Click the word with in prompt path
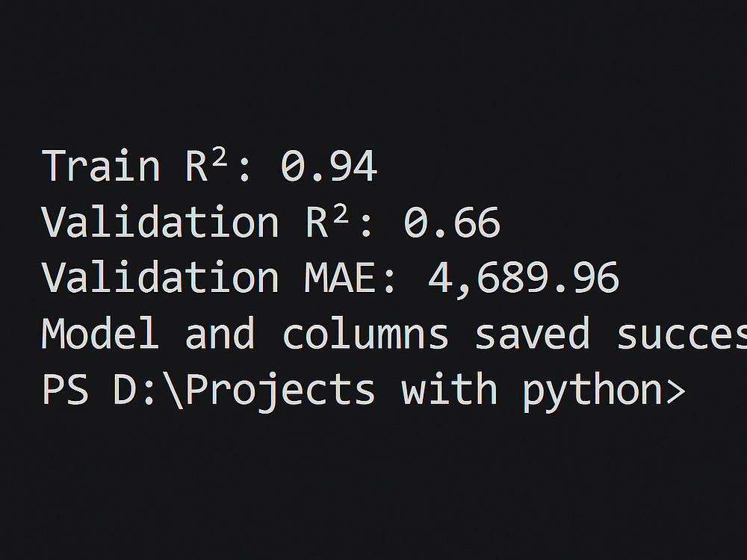 pos(449,389)
